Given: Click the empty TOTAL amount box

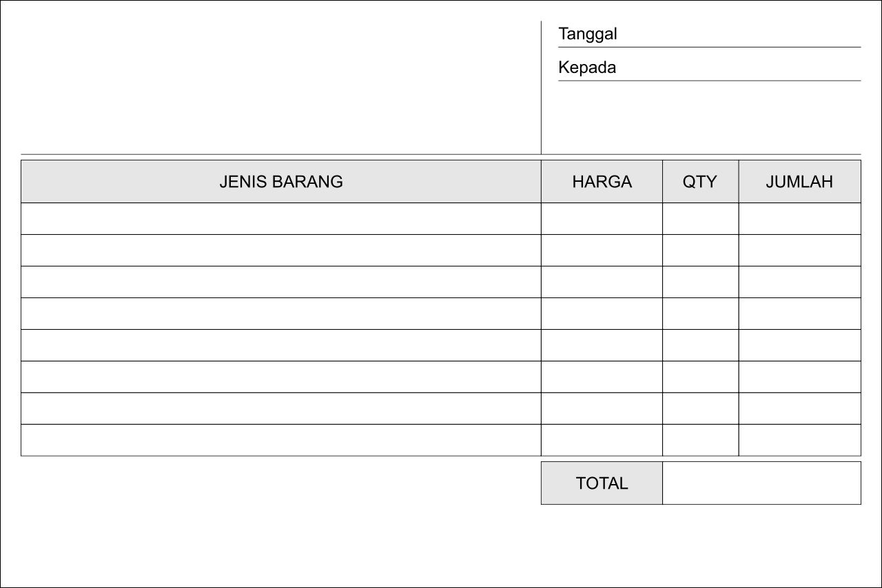Looking at the screenshot, I should tap(761, 483).
